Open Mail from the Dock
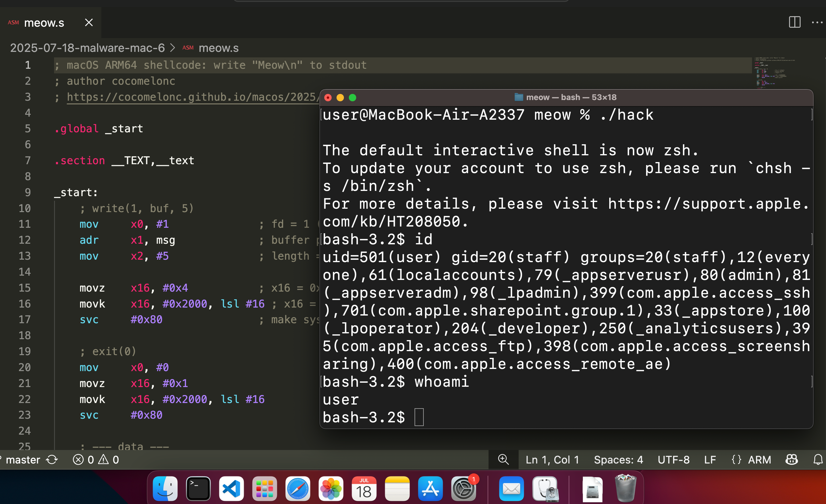 [x=511, y=489]
